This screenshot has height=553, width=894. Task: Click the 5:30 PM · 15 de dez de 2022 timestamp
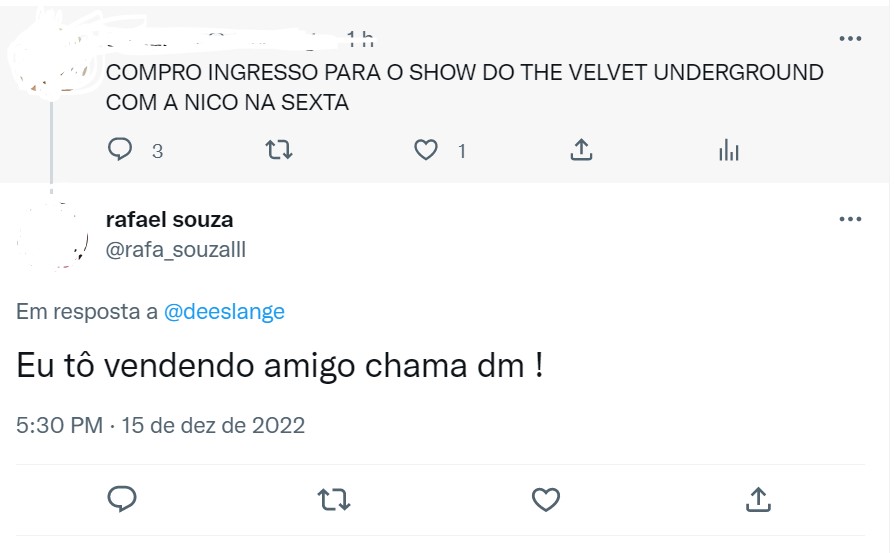click(x=161, y=425)
